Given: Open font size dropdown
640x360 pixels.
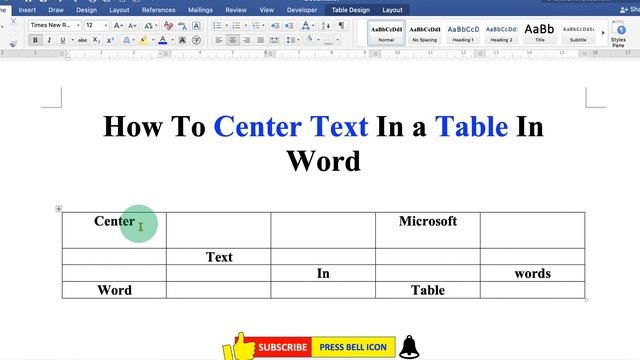Looking at the screenshot, I should [106, 25].
